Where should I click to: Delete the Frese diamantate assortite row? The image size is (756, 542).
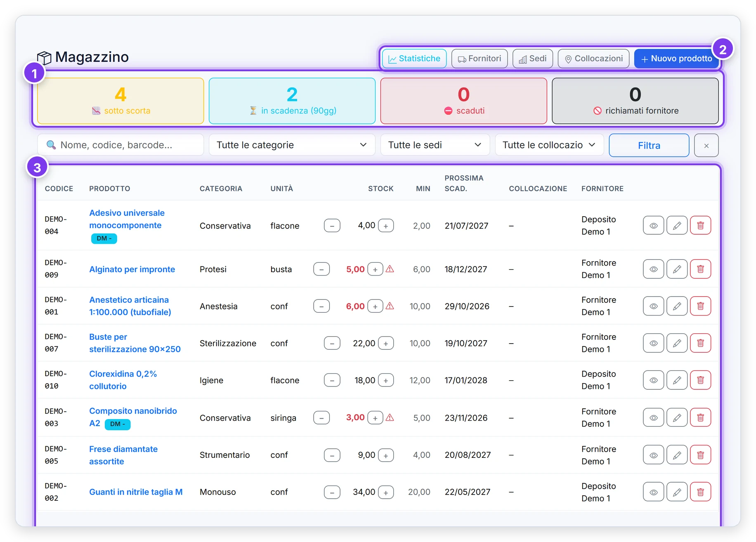[700, 455]
